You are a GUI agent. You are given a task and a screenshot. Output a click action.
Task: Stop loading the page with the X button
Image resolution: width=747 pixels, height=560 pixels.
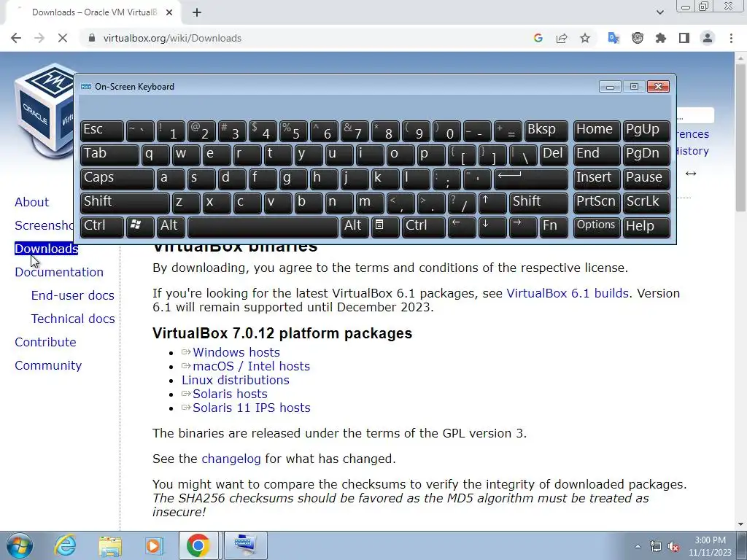click(63, 38)
